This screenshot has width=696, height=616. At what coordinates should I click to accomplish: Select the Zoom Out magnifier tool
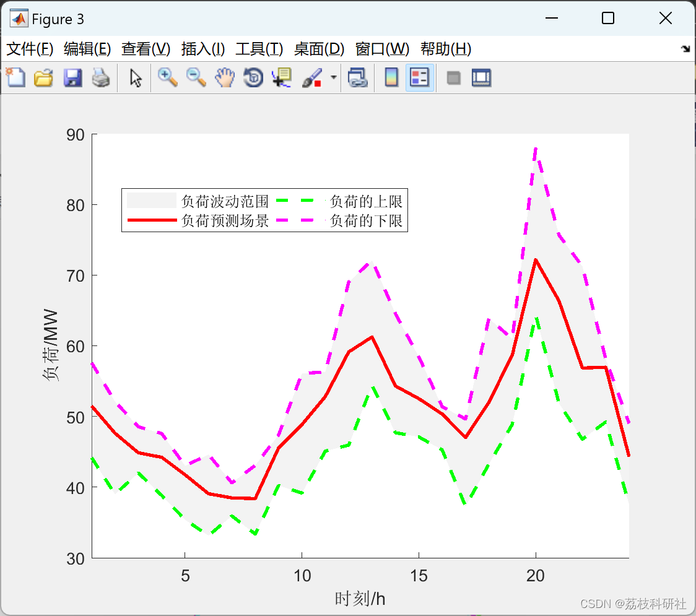click(196, 78)
